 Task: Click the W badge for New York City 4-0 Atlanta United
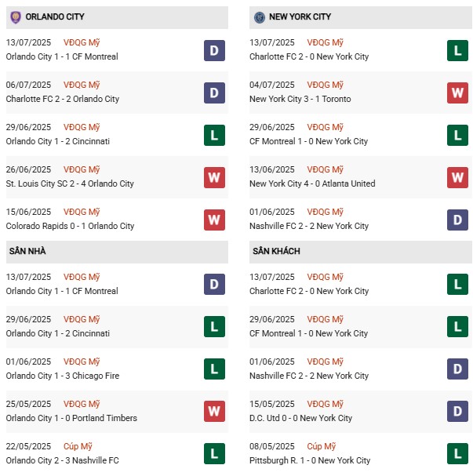458,177
